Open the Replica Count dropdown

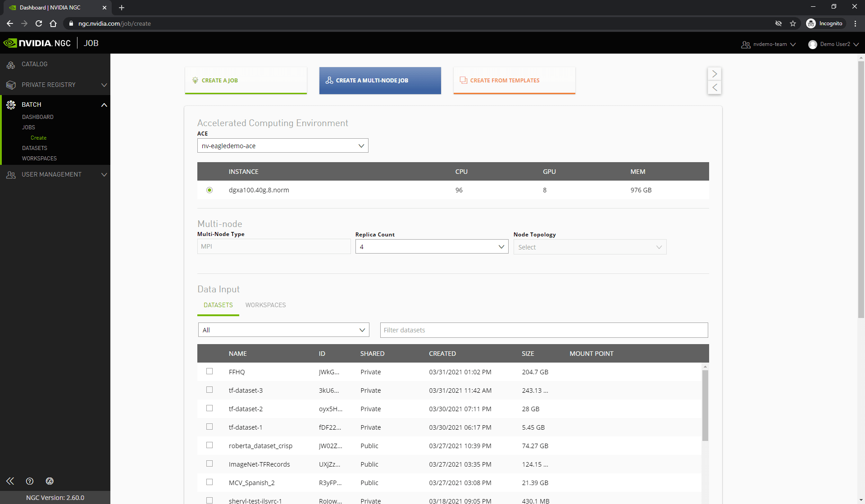[432, 247]
